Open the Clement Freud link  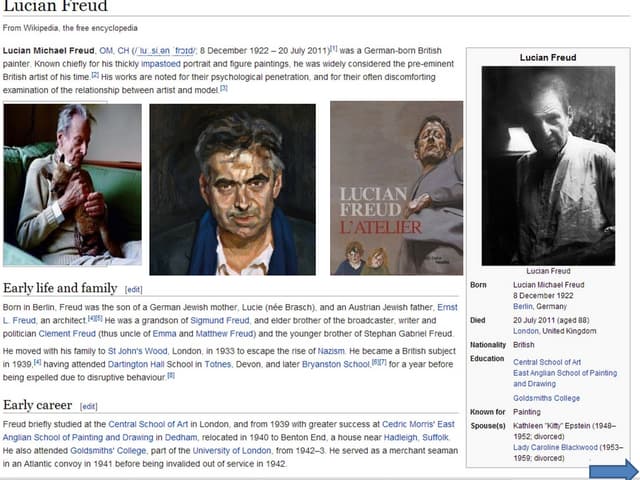pyautogui.click(x=69, y=332)
